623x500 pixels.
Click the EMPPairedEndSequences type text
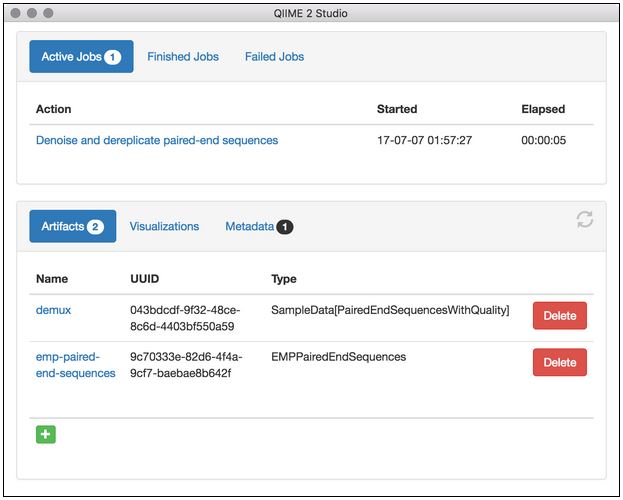point(338,357)
